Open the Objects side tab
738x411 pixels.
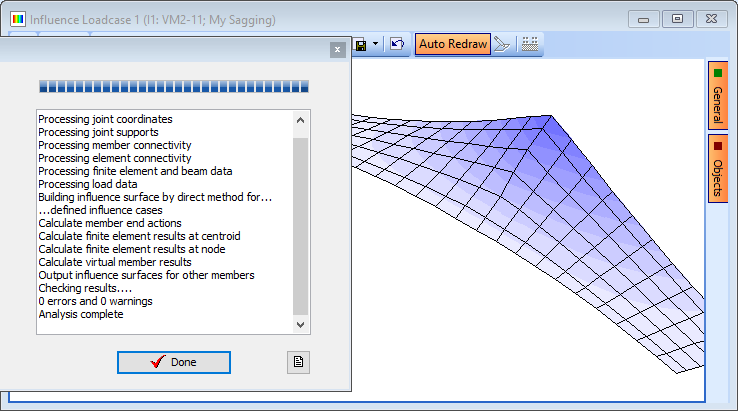tap(718, 169)
